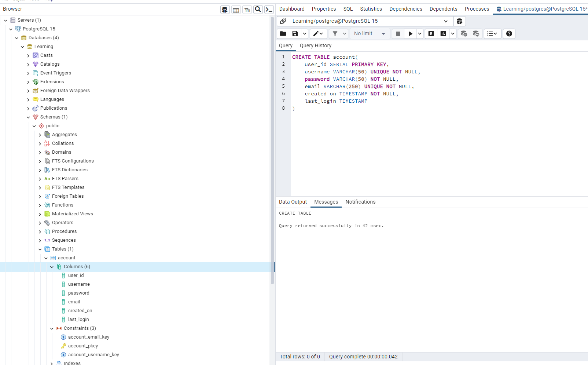Click in the SQL query editor on line 8
Image resolution: width=588 pixels, height=365 pixels.
pyautogui.click(x=439, y=108)
